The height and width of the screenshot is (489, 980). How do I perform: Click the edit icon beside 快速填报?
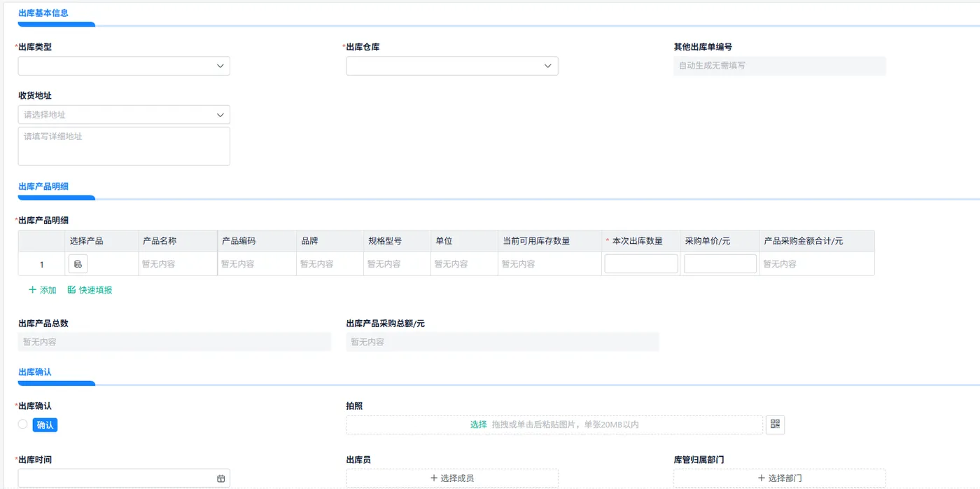coord(71,290)
